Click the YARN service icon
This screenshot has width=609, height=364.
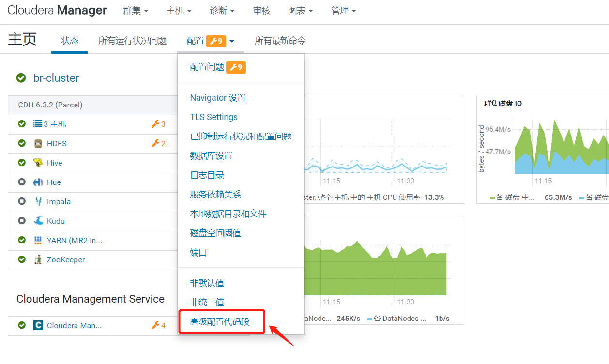coord(38,241)
